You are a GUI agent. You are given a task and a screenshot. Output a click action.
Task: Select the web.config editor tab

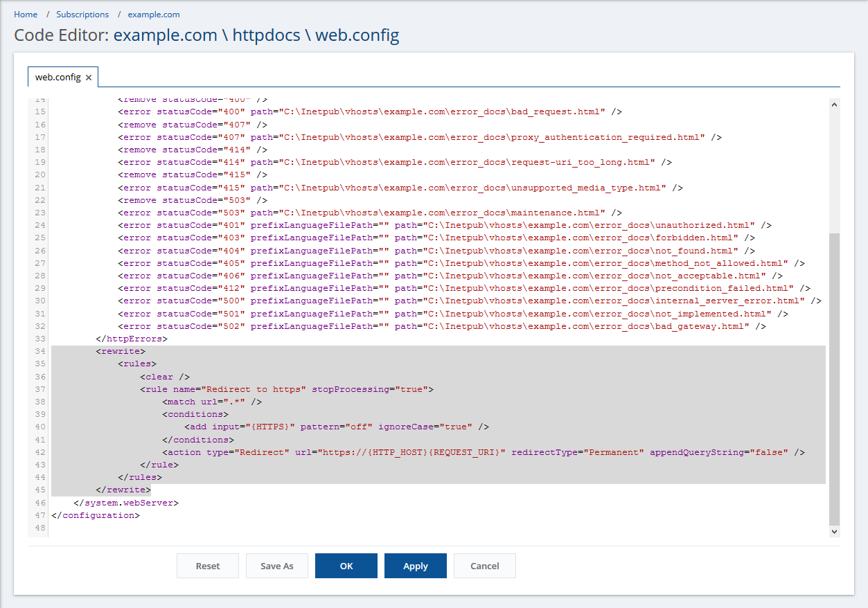(x=58, y=77)
